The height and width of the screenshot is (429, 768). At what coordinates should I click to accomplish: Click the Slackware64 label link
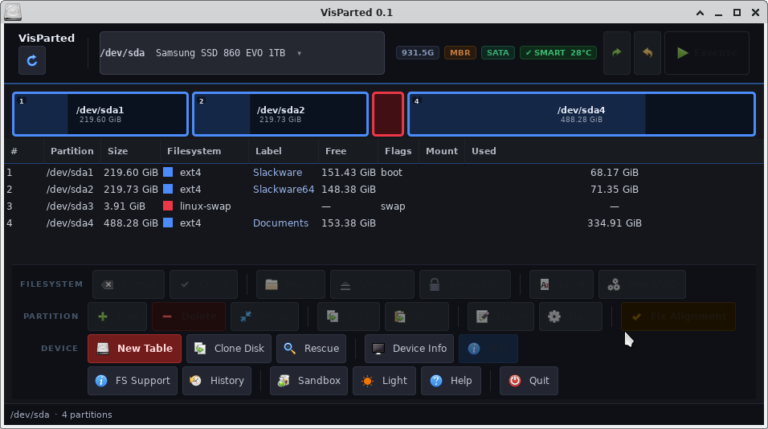[x=284, y=189]
